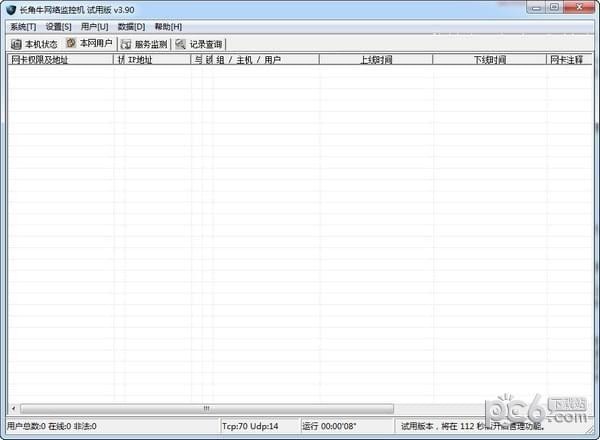Click the 本机状态 tab icon
This screenshot has width=600, height=440.
pos(16,44)
